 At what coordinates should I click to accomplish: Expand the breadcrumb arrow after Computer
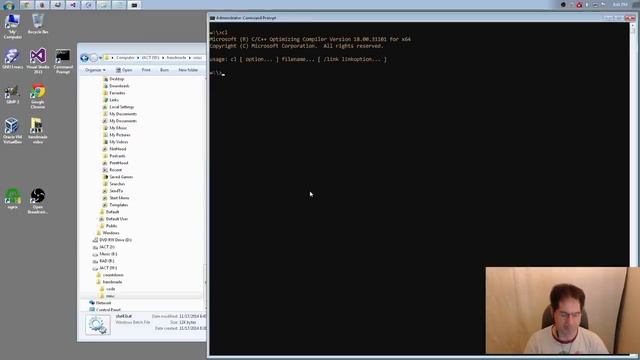[x=138, y=58]
